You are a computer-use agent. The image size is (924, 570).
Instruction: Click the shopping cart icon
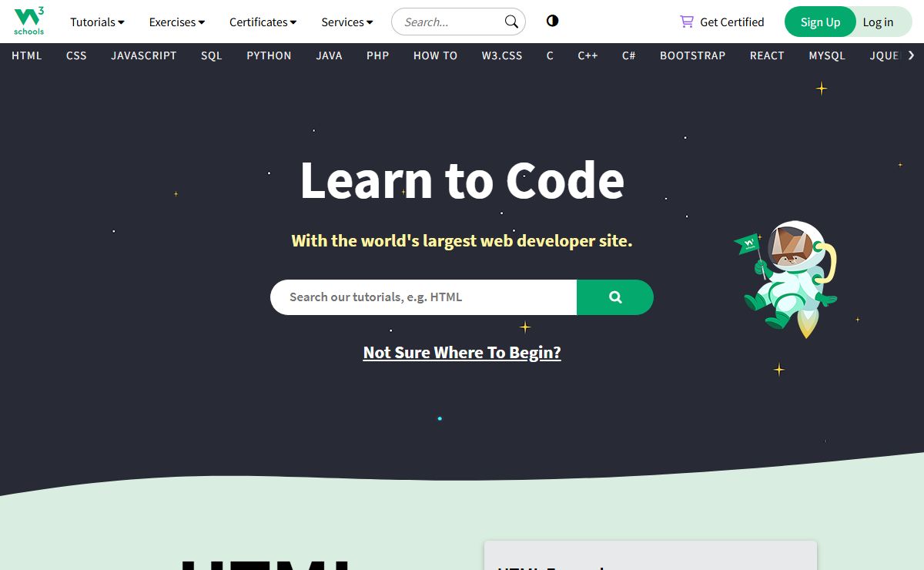point(686,22)
